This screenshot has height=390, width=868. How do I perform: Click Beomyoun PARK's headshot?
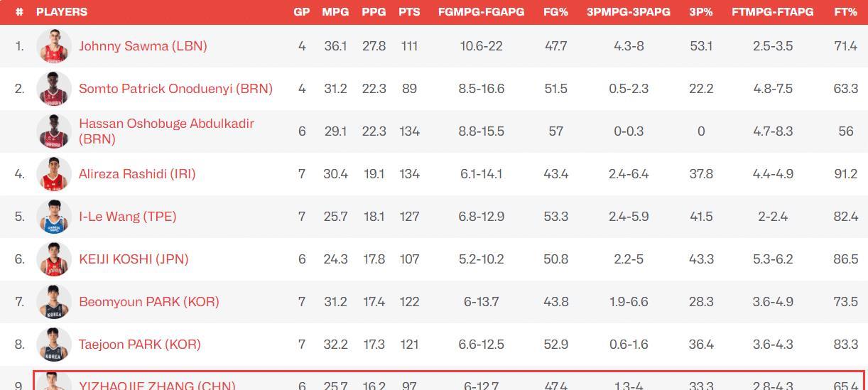pos(54,302)
